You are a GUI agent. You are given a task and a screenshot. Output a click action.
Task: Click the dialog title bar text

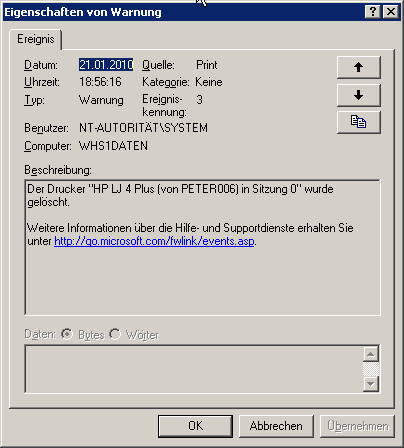(x=83, y=12)
